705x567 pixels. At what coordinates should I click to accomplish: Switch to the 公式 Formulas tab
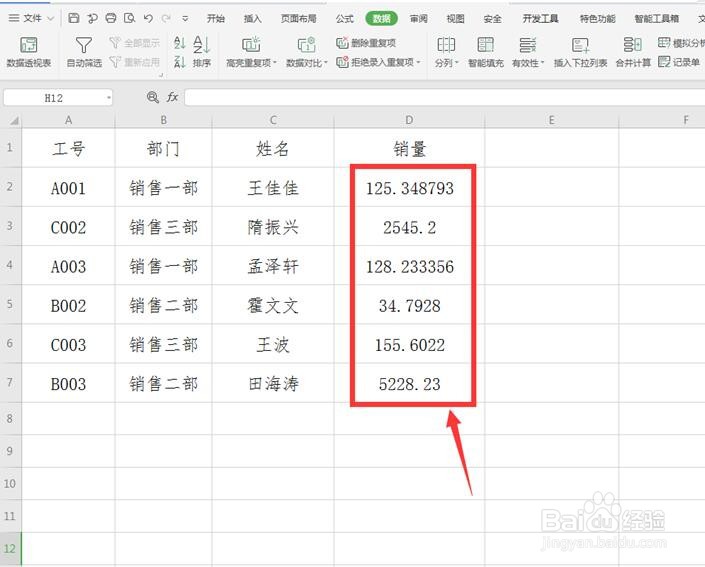pyautogui.click(x=345, y=18)
